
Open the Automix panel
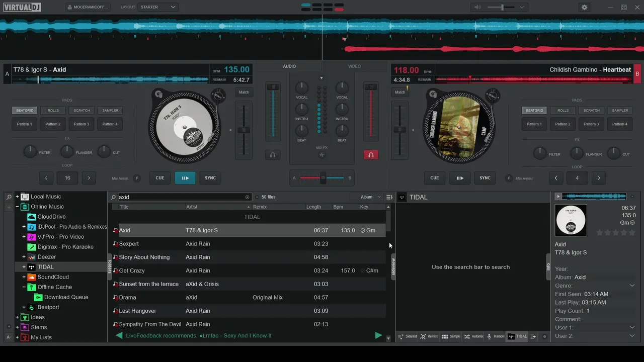click(x=473, y=336)
